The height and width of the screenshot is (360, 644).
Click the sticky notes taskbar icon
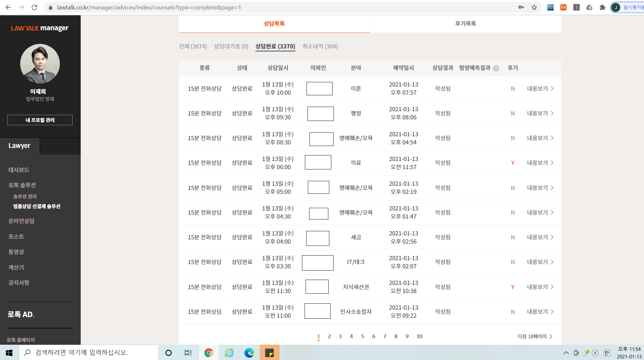click(269, 353)
